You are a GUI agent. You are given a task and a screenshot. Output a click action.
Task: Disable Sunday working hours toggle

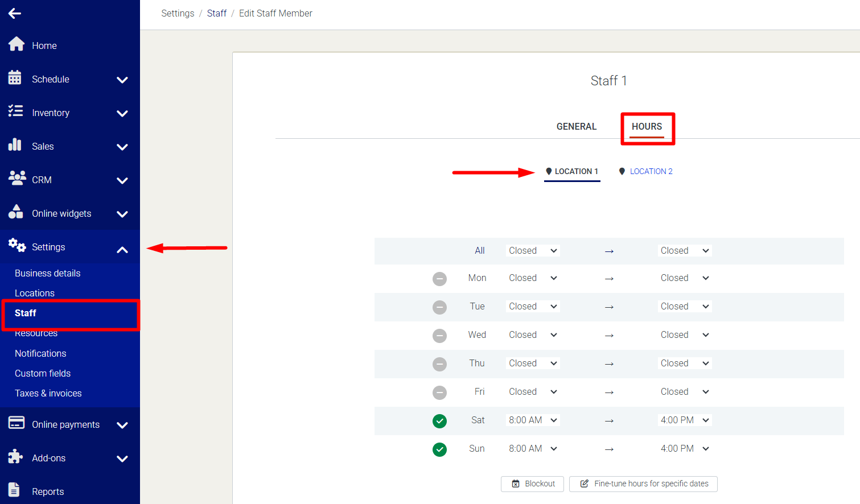tap(439, 449)
